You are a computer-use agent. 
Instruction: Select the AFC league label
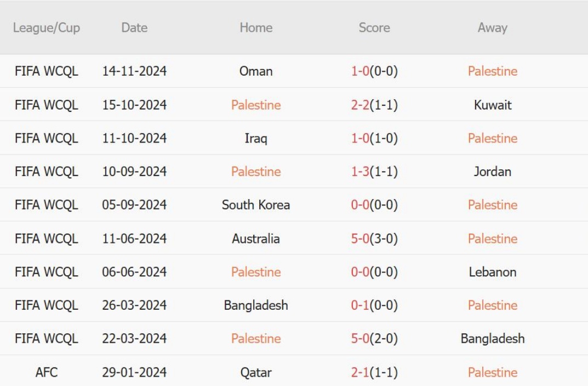point(47,372)
